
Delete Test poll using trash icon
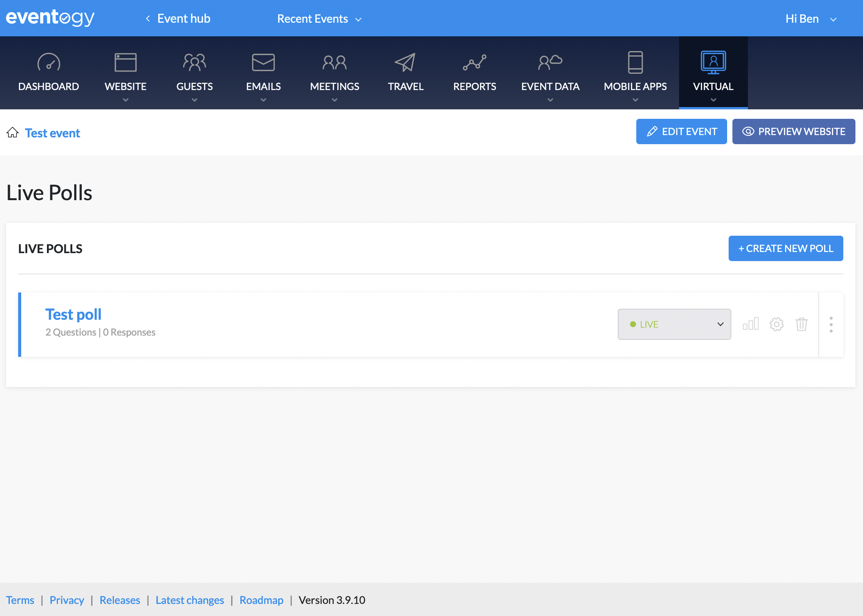tap(801, 324)
